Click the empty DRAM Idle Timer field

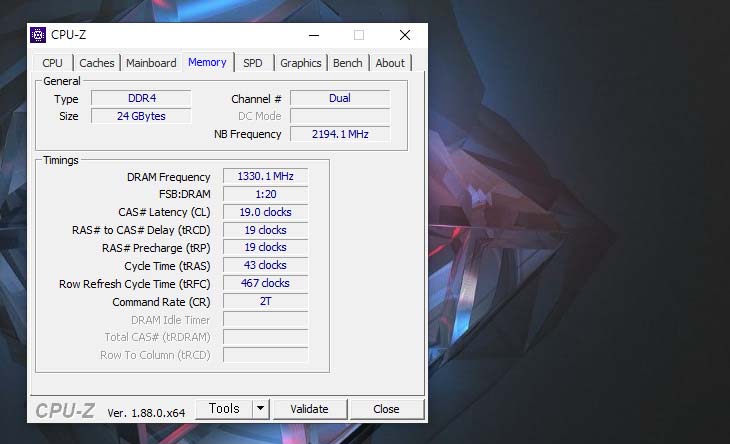pos(265,319)
